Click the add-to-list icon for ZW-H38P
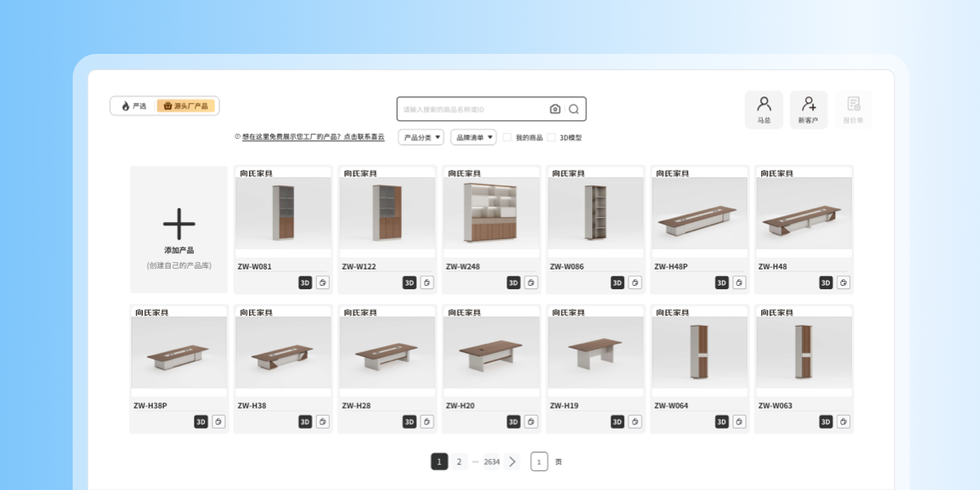This screenshot has height=490, width=980. pyautogui.click(x=219, y=421)
